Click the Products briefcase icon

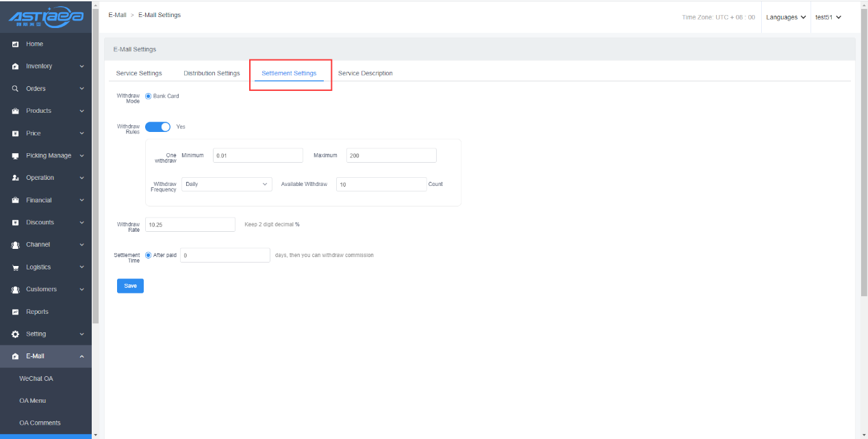pos(15,111)
